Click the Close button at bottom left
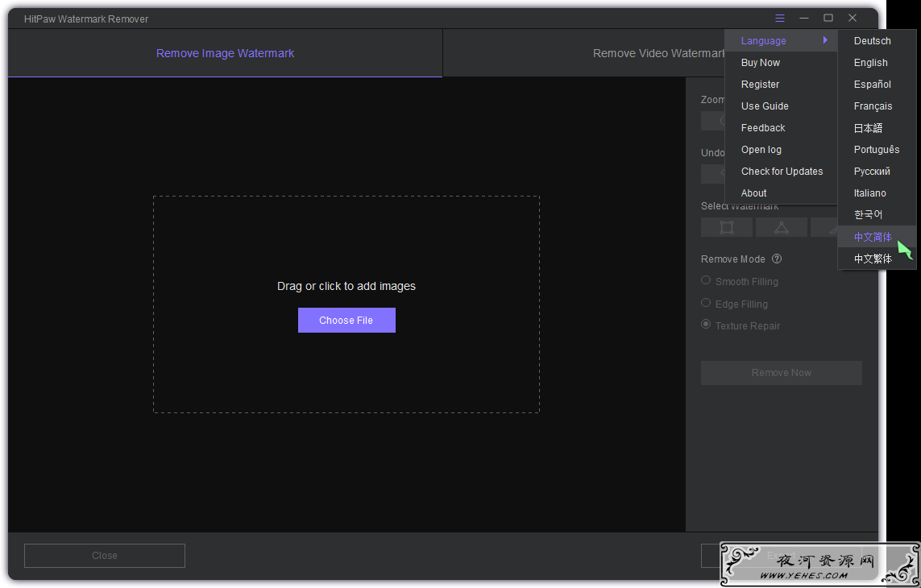Image resolution: width=921 pixels, height=588 pixels. [x=105, y=555]
